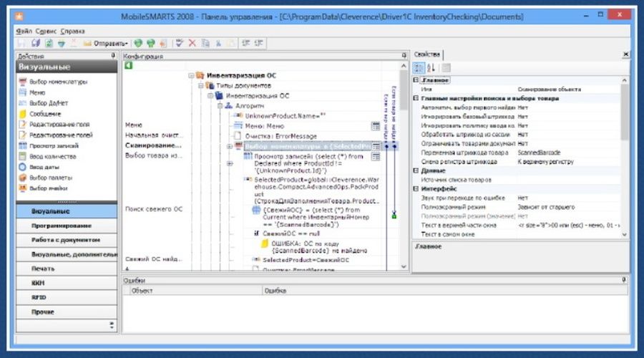Viewport: 644px width, 358px height.
Task: Pin the Конфигурация panel with pushpin
Action: click(404, 55)
